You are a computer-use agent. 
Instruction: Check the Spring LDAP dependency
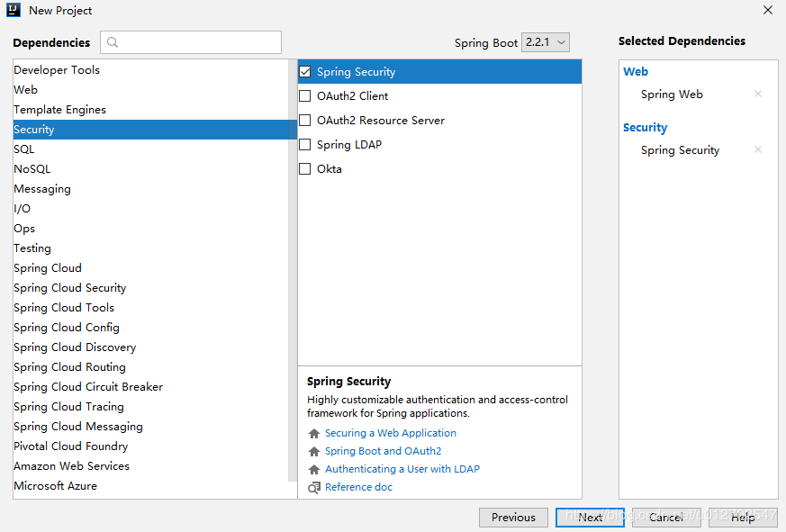coord(305,145)
